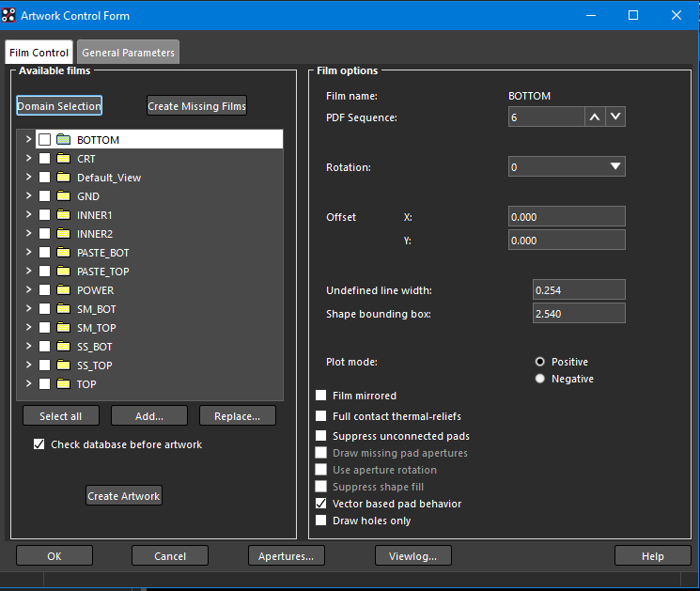Screen dimensions: 700x591
Task: Click the Domain Selection button
Action: [x=59, y=106]
